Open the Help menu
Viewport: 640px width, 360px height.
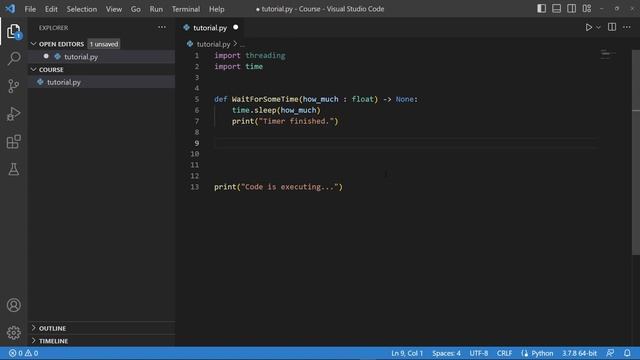216,9
